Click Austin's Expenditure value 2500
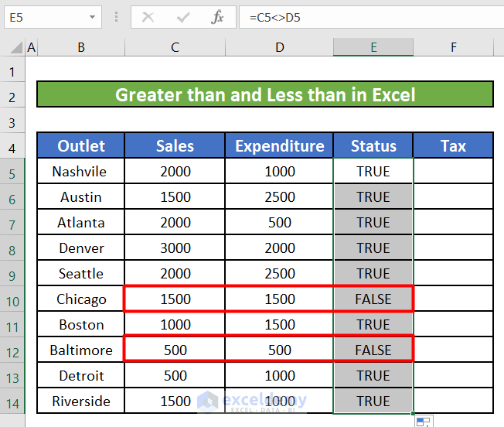 click(x=279, y=196)
